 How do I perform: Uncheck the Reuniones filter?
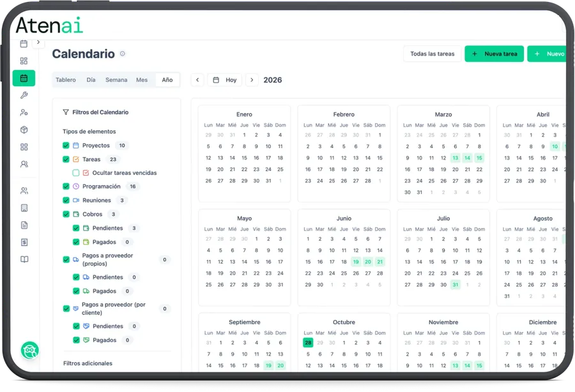point(66,200)
